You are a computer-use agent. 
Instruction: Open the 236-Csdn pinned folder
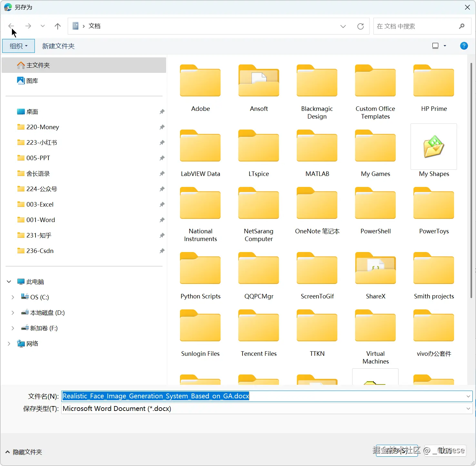(84, 251)
